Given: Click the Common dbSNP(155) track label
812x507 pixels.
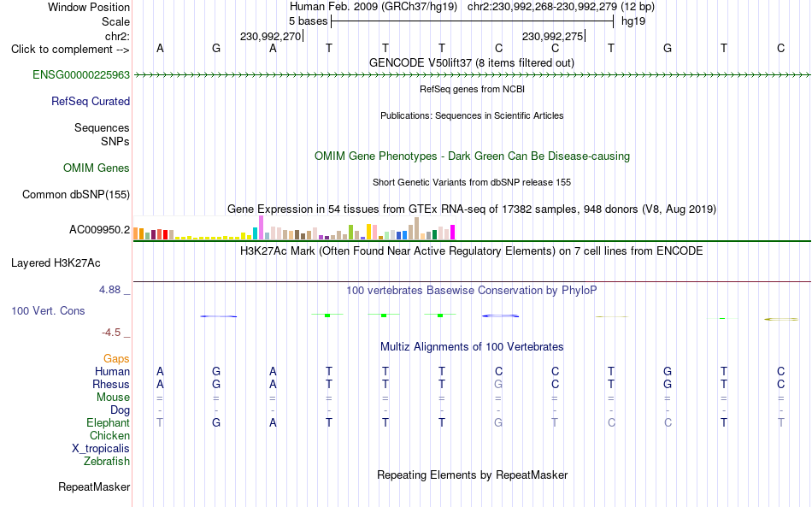Looking at the screenshot, I should coord(75,194).
